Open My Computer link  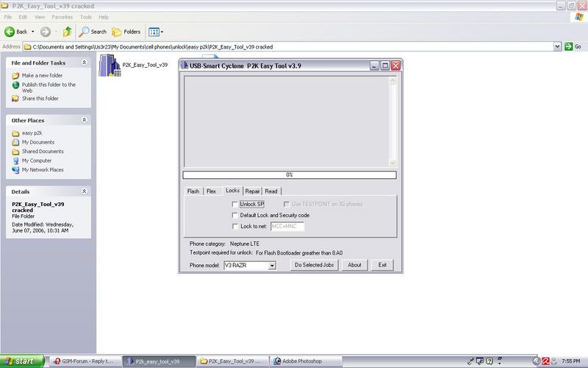(36, 160)
